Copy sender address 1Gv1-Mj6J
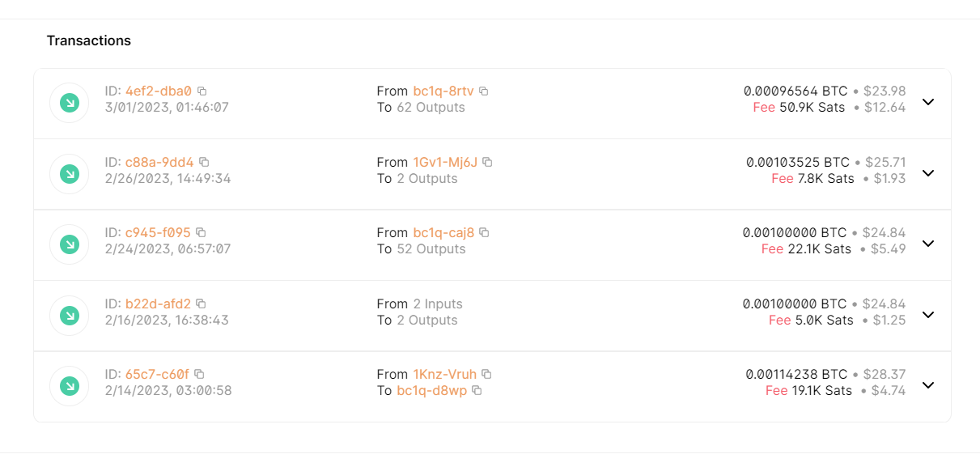Screen dimensions: 980x467 coord(487,162)
